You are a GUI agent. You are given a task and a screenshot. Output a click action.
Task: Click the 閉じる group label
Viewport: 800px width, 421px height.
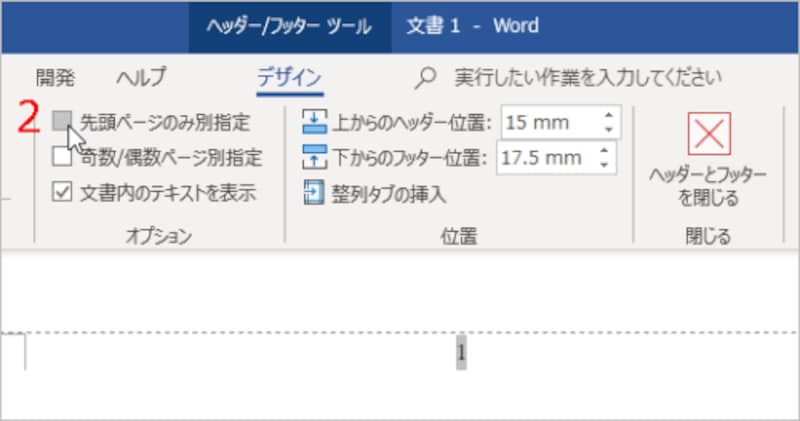pos(708,236)
